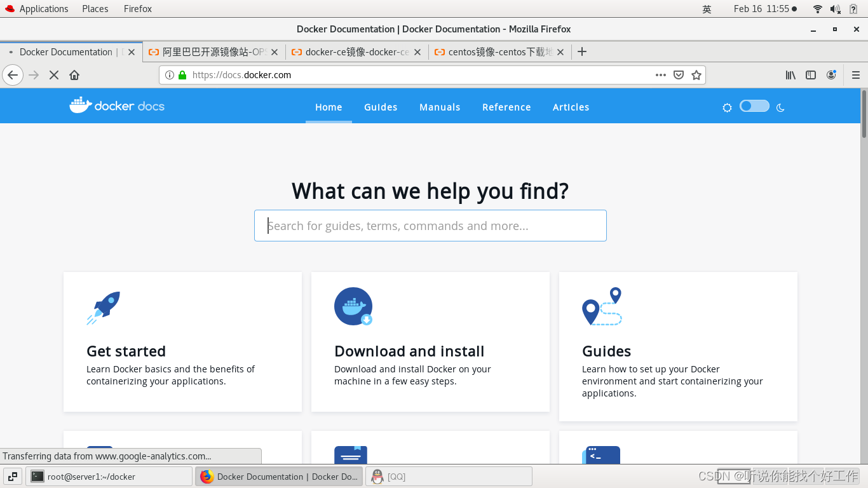
Task: Click the Firefox forward arrow
Action: 34,75
